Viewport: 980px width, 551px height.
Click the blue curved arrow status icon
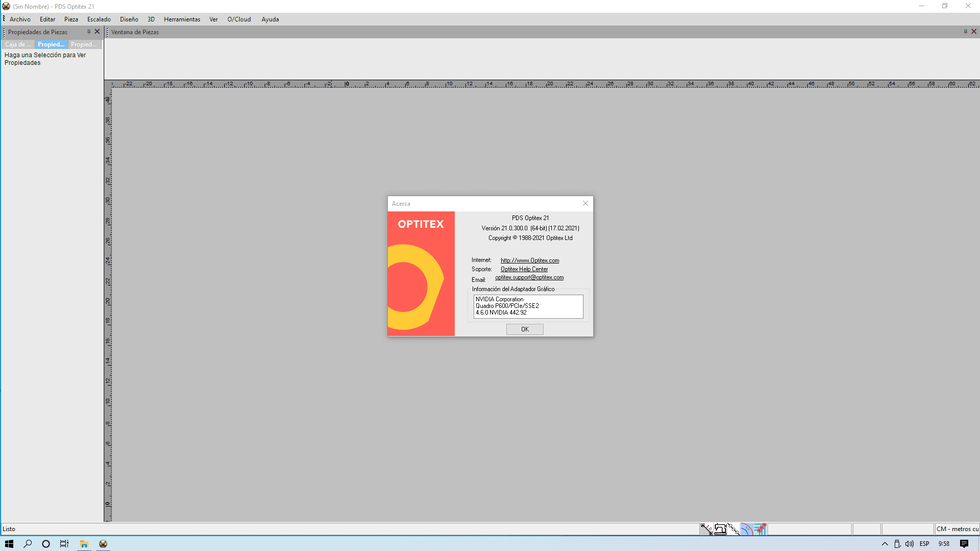click(746, 529)
